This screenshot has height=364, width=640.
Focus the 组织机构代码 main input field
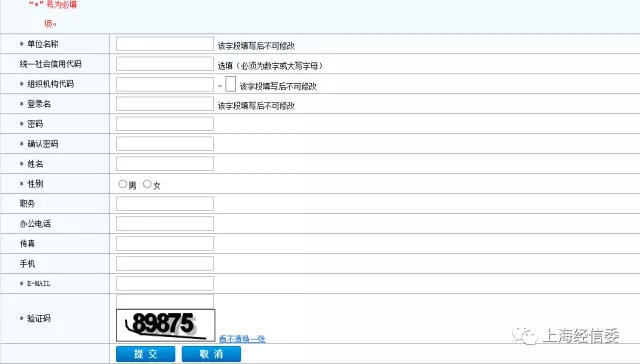click(165, 84)
